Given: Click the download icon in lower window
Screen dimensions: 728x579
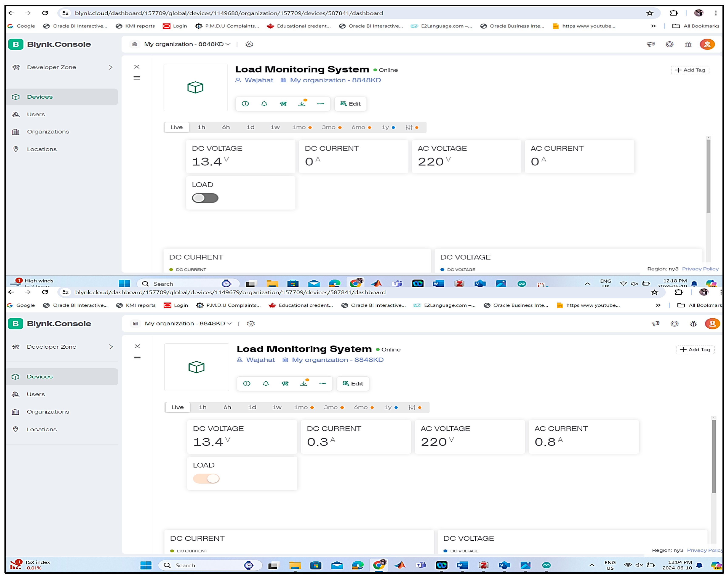Looking at the screenshot, I should [304, 383].
